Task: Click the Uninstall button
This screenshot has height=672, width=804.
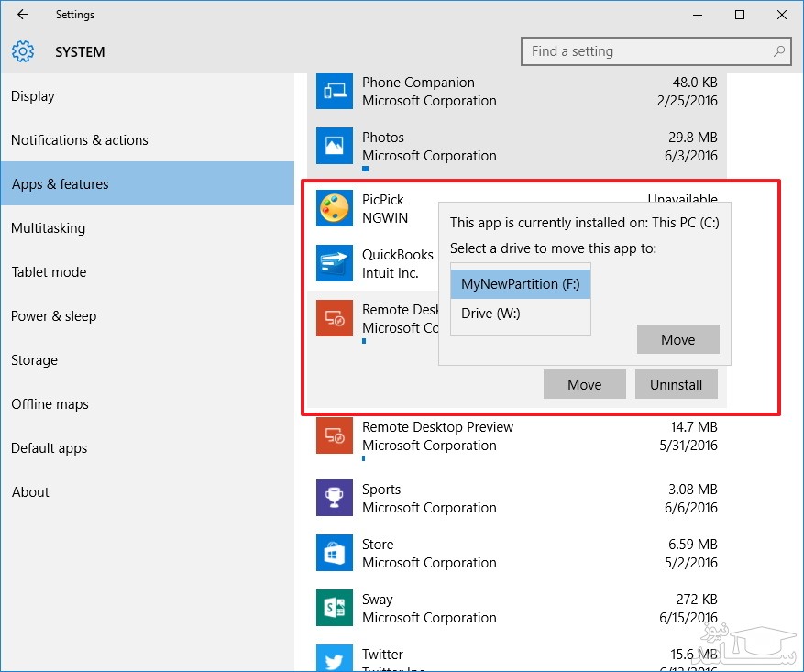Action: tap(676, 385)
